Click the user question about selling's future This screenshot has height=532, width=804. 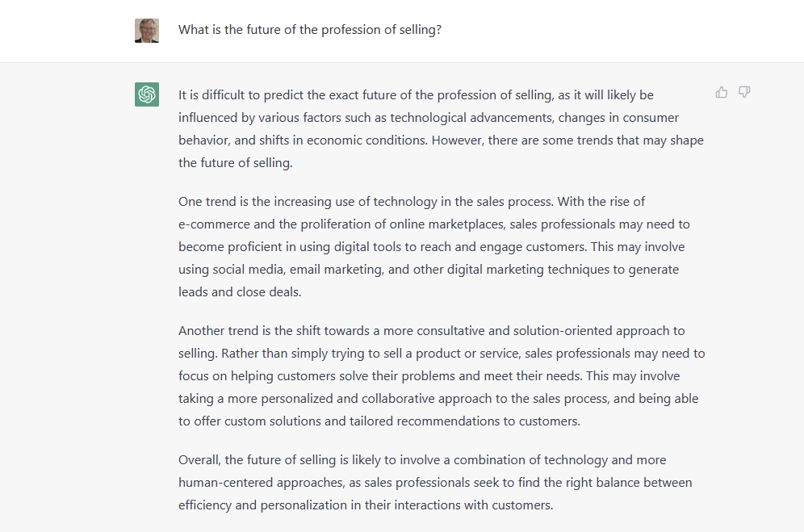pyautogui.click(x=310, y=30)
